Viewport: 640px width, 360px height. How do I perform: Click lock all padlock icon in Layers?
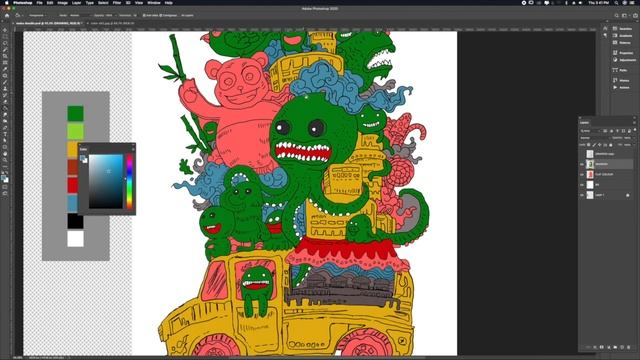611,145
